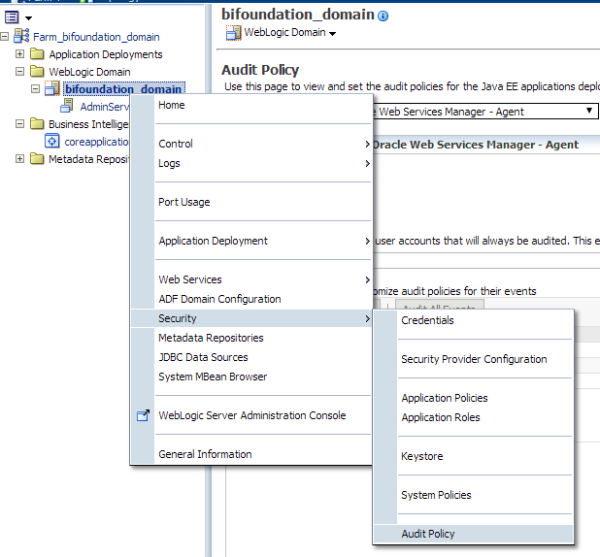The width and height of the screenshot is (600, 557).
Task: Expand the Metadata Repositories tree folder
Action: tap(20, 158)
